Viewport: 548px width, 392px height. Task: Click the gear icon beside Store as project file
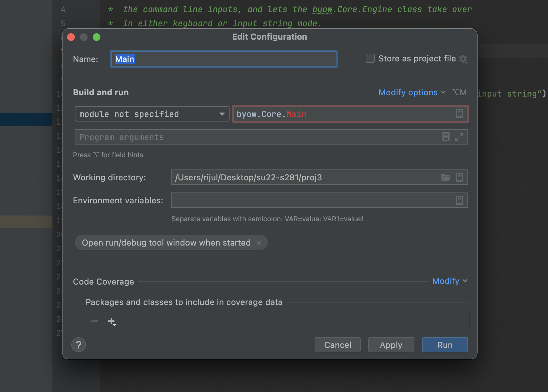[x=463, y=59]
